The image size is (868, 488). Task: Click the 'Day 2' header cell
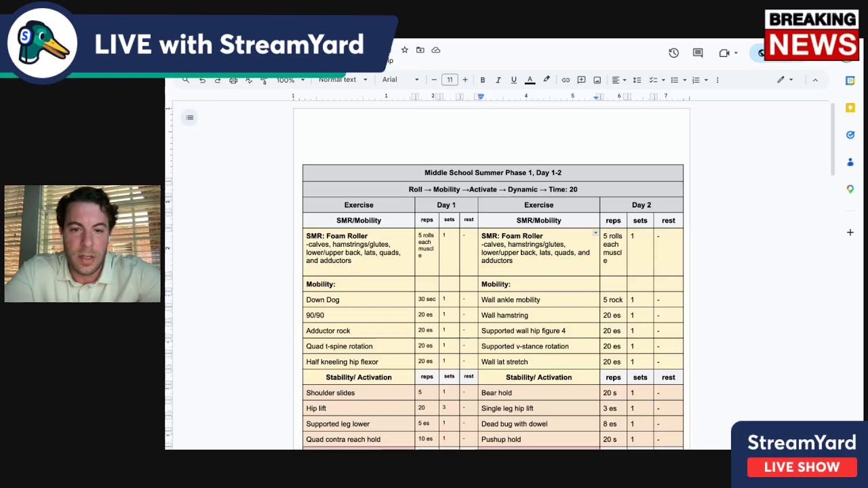pos(642,205)
